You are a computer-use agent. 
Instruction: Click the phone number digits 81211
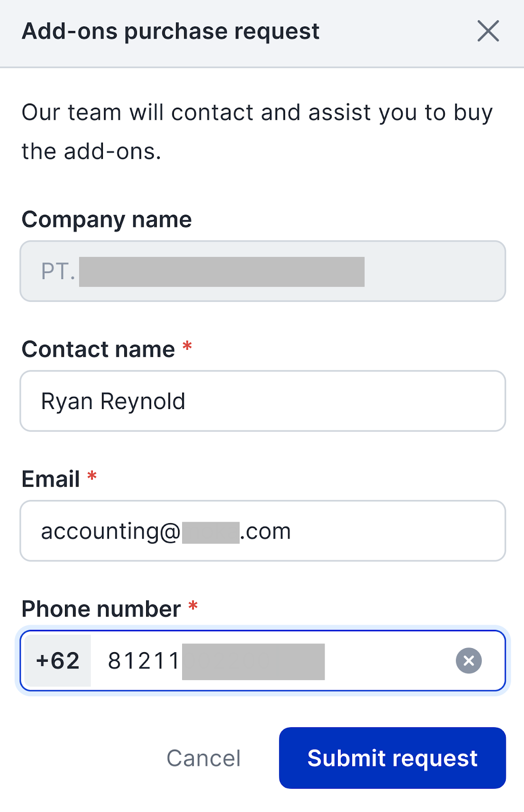pyautogui.click(x=144, y=661)
